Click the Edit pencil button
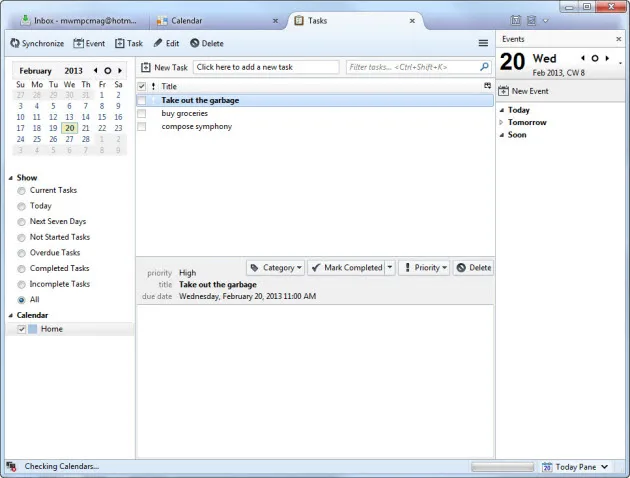This screenshot has height=478, width=630. [x=166, y=43]
